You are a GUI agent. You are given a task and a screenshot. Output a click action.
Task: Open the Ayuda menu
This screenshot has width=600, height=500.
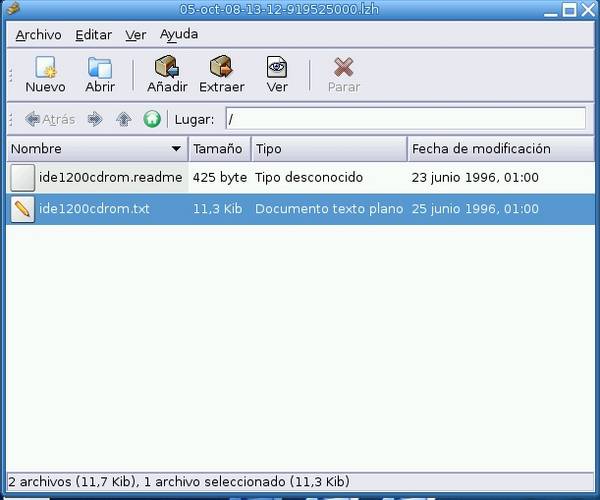[179, 35]
